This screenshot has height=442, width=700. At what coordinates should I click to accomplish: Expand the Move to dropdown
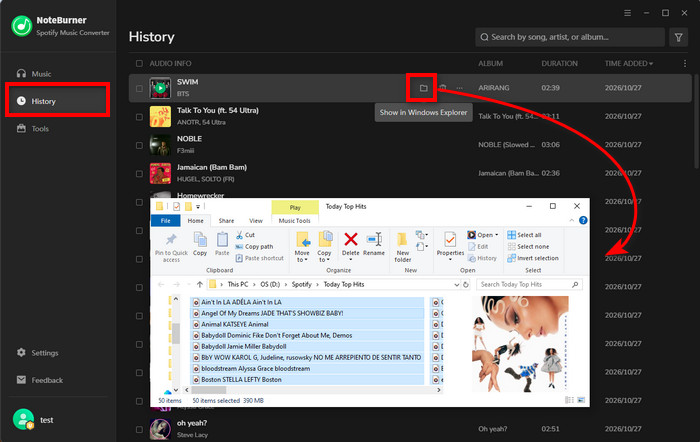302,259
